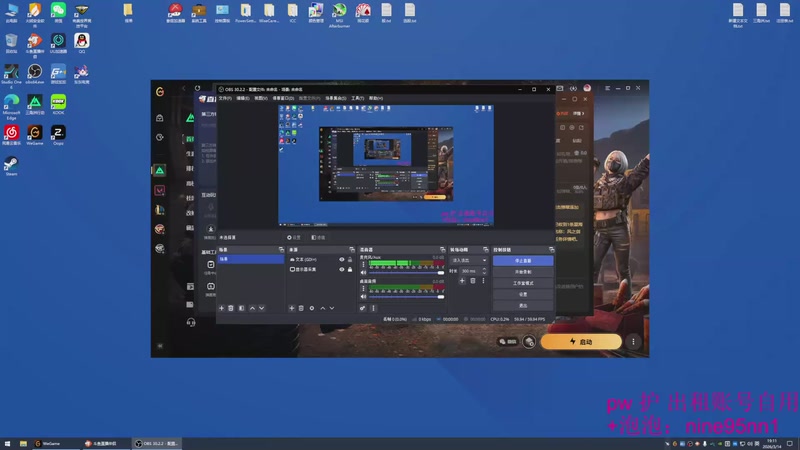Image resolution: width=800 pixels, height=450 pixels.
Task: Click Stop Streaming button in OBS controls
Action: coord(523,261)
